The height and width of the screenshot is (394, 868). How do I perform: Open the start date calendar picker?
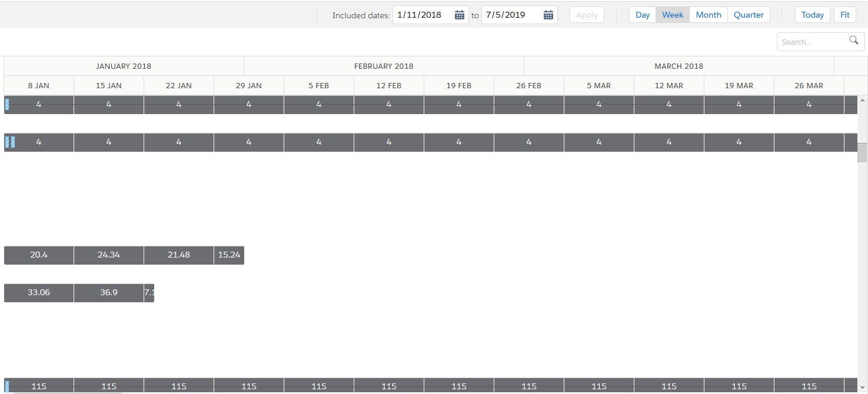click(460, 15)
